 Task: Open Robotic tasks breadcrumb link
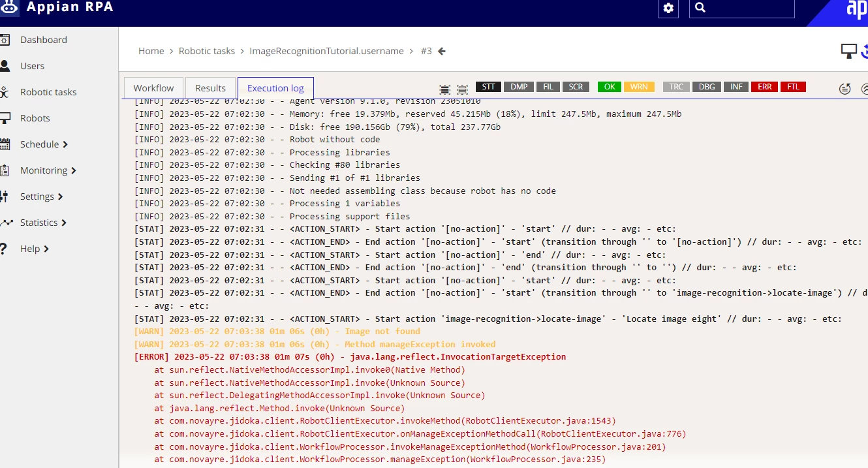click(x=207, y=51)
